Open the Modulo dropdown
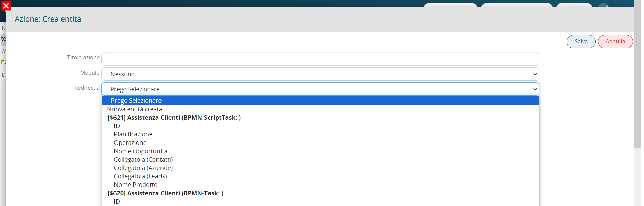 tap(320, 74)
